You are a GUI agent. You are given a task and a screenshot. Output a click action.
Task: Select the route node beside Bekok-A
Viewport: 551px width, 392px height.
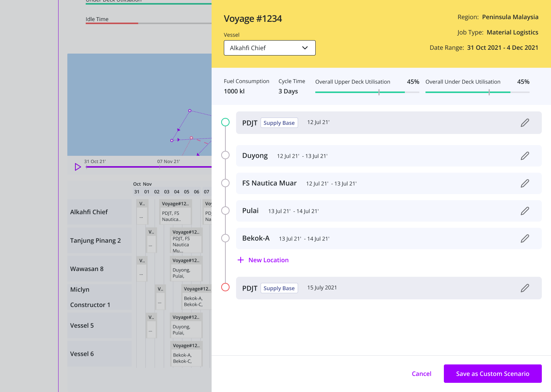click(x=225, y=238)
